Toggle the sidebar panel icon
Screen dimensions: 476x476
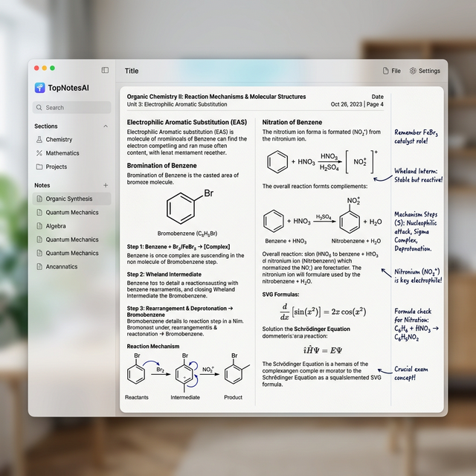tap(105, 70)
